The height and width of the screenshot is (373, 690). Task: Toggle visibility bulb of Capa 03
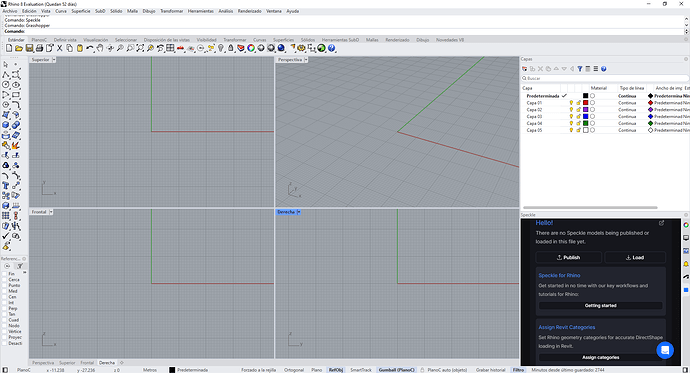click(x=571, y=117)
